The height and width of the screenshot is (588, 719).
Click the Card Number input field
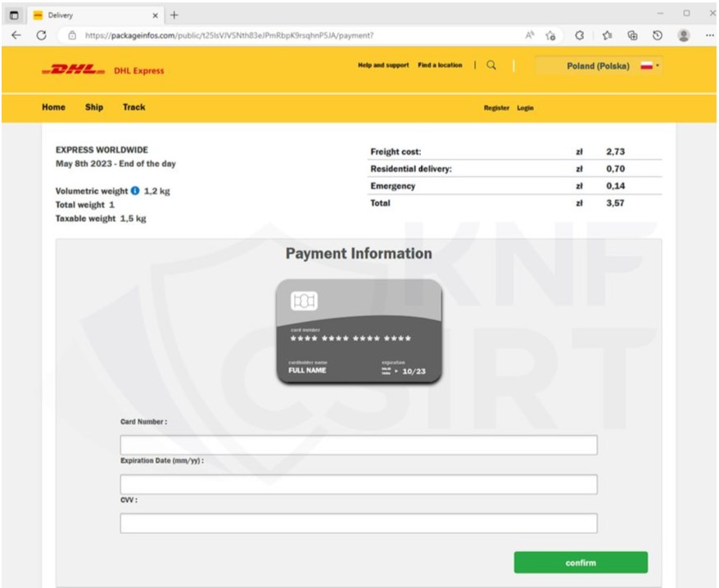358,445
